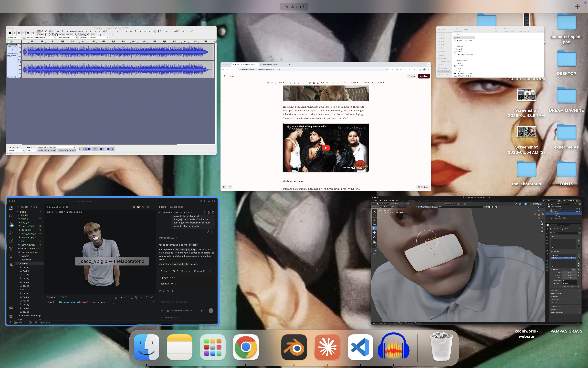Click the Bold icon in Substack's editor toolbar
588x368 pixels.
tap(290, 83)
